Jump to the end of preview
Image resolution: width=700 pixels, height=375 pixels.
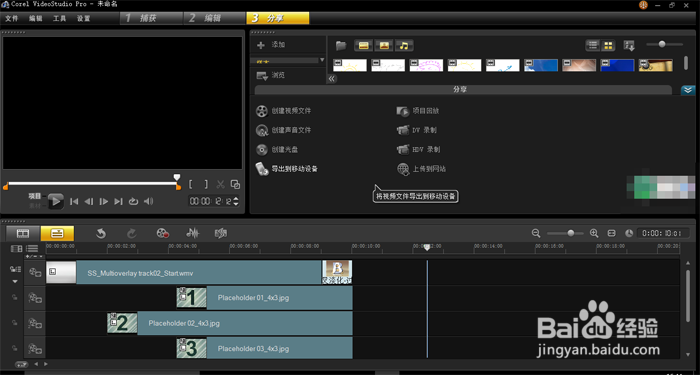[118, 202]
